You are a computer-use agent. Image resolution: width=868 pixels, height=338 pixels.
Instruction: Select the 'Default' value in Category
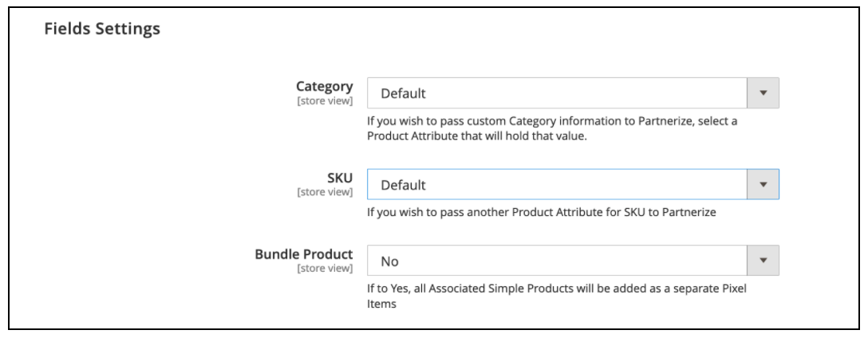tap(404, 93)
